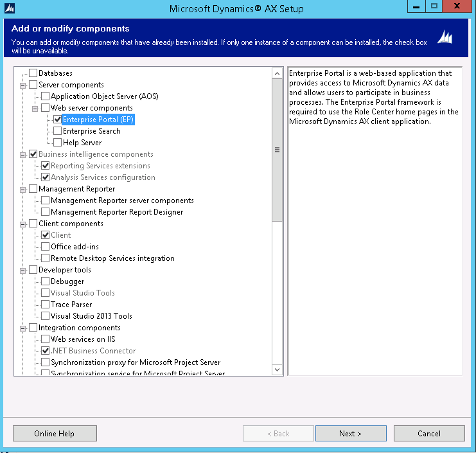This screenshot has width=476, height=453.
Task: Collapse Business intelligence components node
Action: point(22,155)
